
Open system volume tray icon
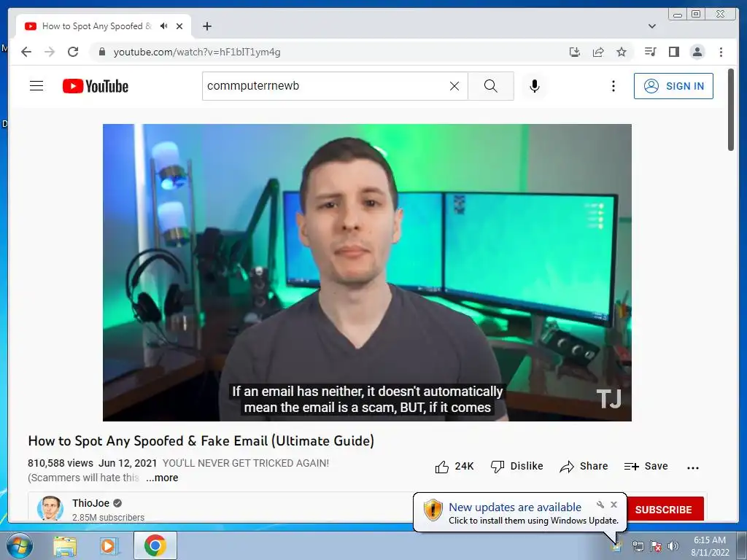coord(673,546)
